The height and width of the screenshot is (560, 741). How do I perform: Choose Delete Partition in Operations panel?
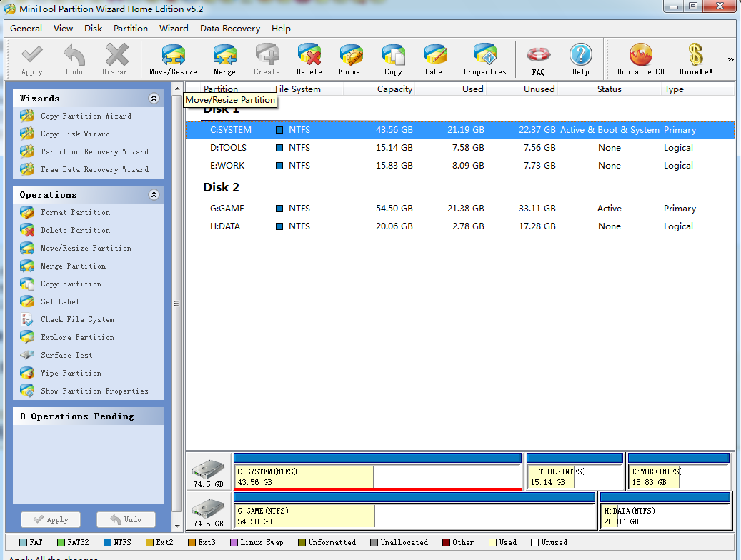coord(75,230)
